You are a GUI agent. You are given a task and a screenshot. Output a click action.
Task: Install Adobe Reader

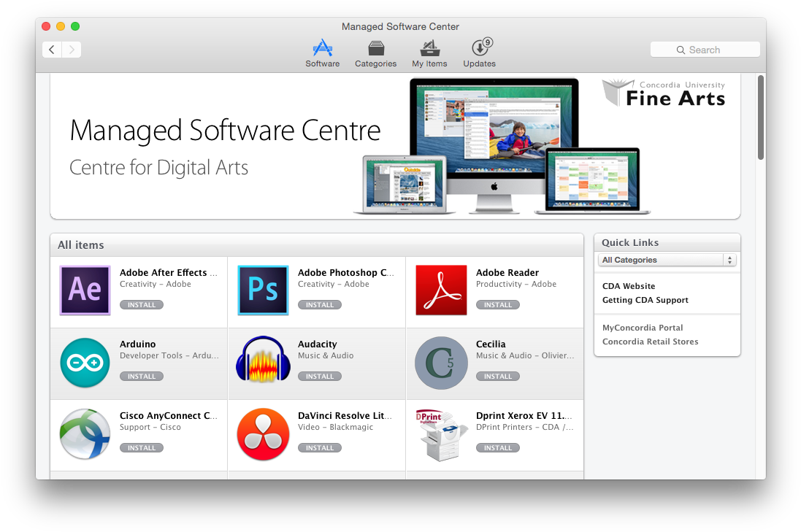click(498, 305)
